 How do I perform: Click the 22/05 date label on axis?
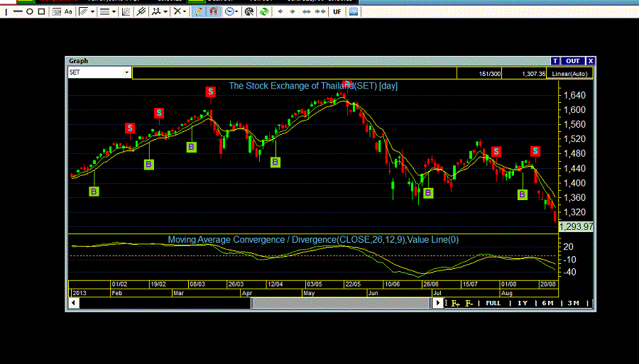(353, 285)
